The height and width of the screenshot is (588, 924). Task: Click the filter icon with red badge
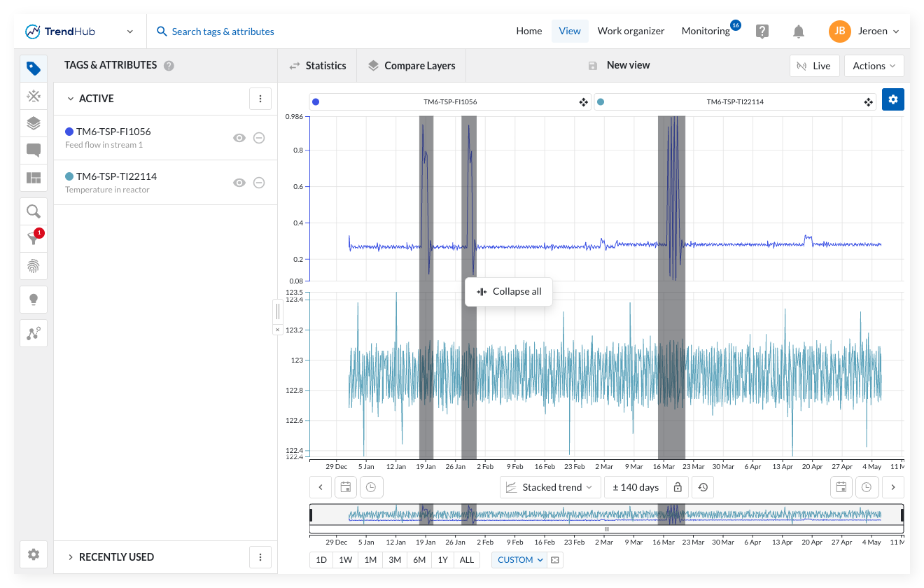tap(34, 238)
